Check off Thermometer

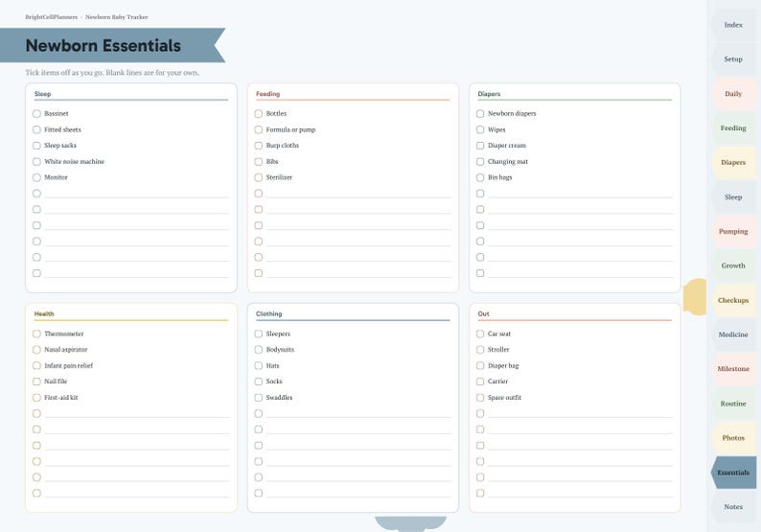tap(36, 334)
